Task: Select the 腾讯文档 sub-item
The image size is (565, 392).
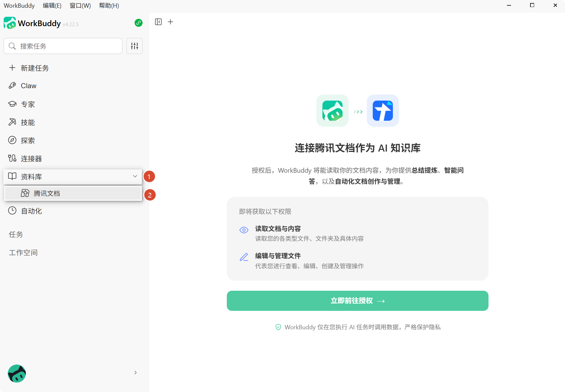Action: [73, 193]
